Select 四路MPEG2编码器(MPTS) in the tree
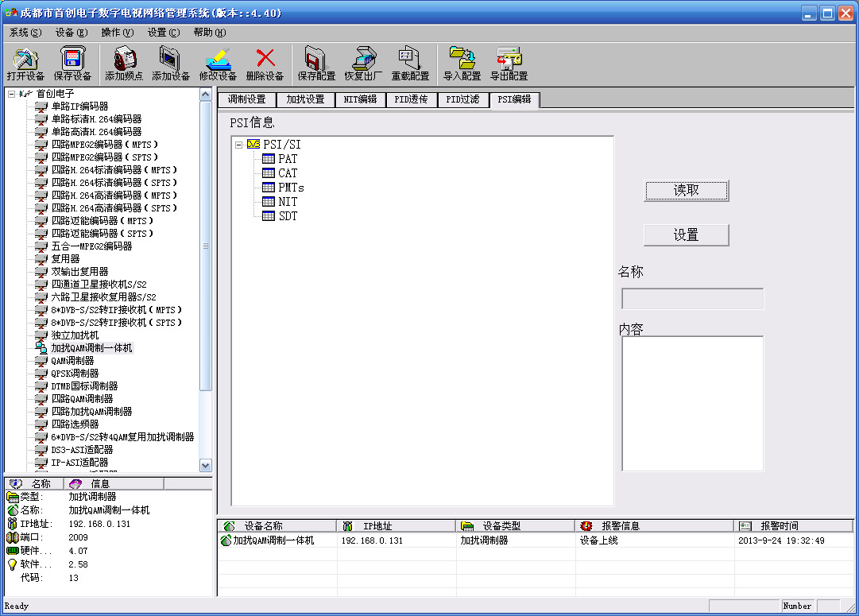The height and width of the screenshot is (616, 859). (105, 144)
